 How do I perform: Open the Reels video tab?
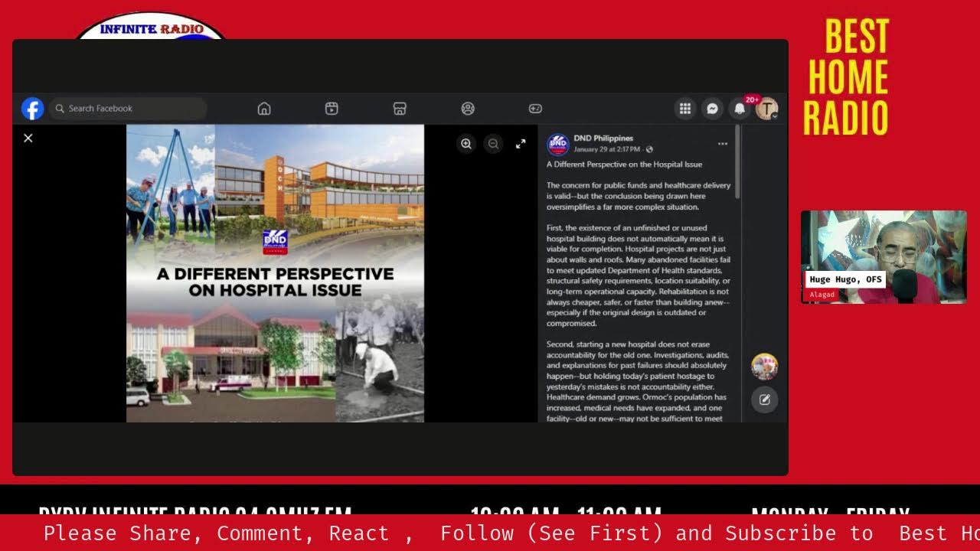point(332,109)
